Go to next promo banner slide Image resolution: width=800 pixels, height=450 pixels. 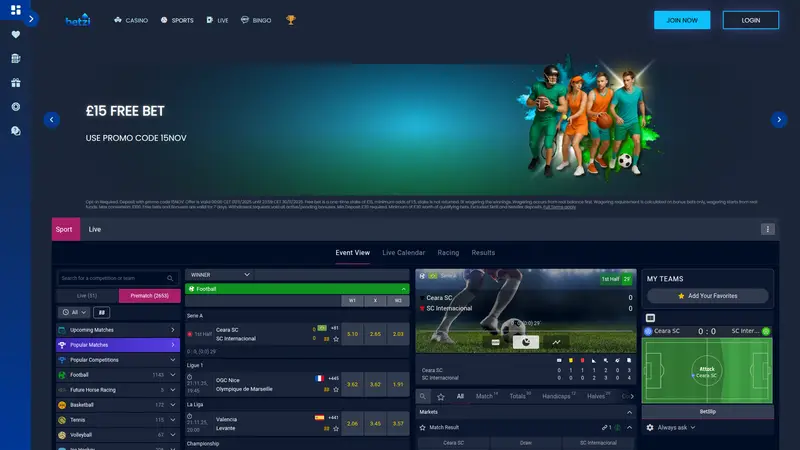pos(779,119)
